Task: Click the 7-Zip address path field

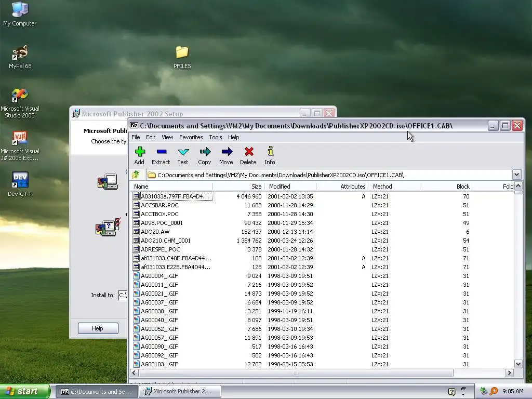Action: (329, 175)
